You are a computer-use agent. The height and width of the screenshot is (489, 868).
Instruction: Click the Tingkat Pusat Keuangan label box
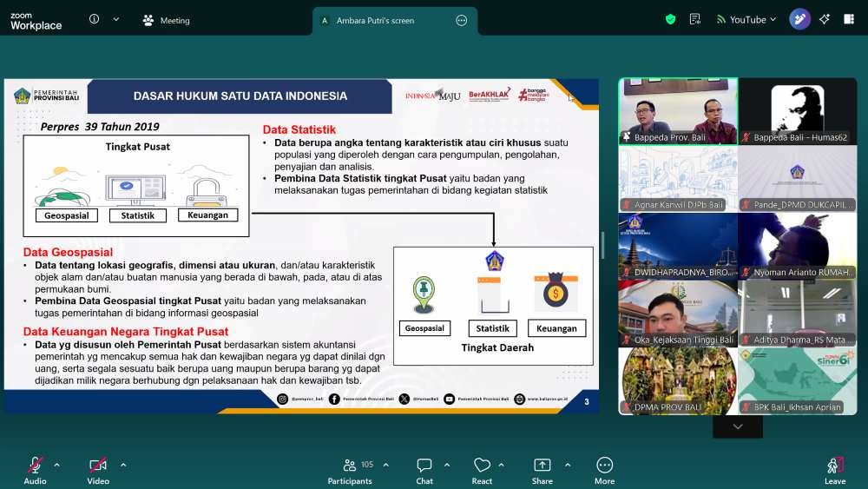tap(207, 215)
